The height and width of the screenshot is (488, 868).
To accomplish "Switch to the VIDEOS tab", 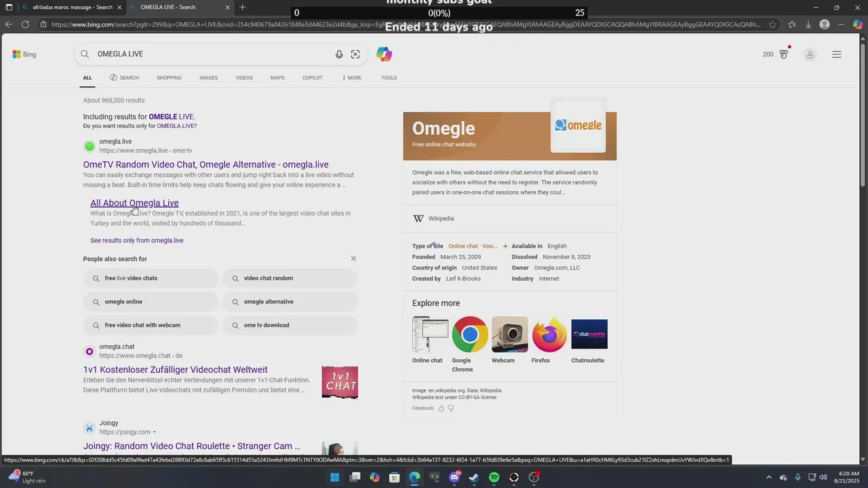I will (x=244, y=78).
